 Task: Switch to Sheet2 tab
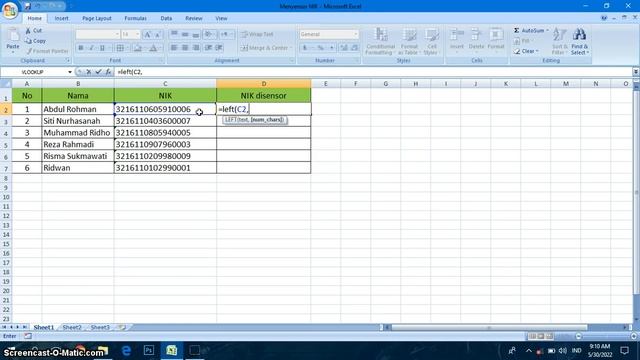[x=72, y=327]
